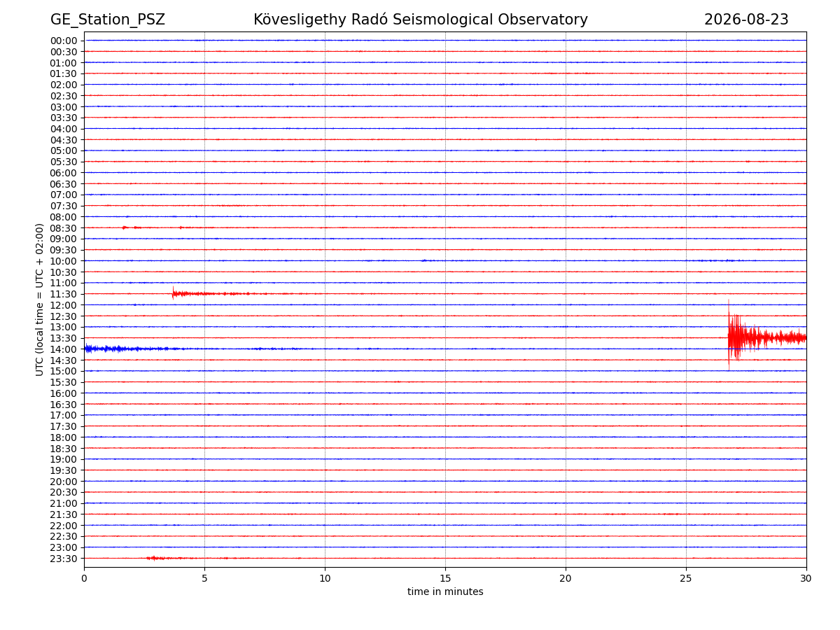Click the 18:30 time row label

pos(64,449)
